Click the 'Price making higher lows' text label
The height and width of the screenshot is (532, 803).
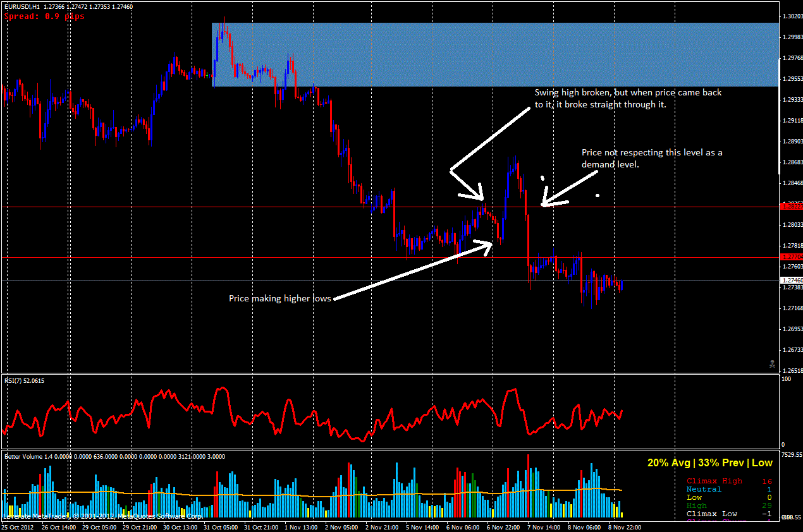[x=279, y=298]
